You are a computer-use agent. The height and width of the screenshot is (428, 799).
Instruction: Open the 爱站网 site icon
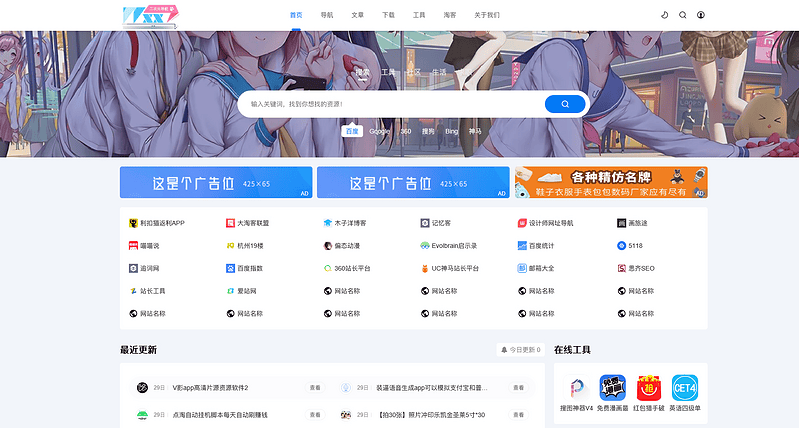click(x=230, y=291)
